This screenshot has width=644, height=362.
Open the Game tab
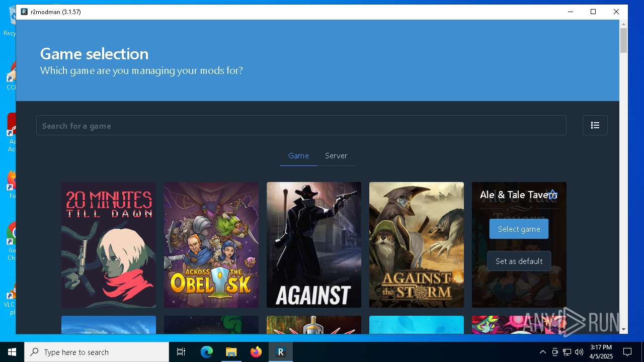298,156
